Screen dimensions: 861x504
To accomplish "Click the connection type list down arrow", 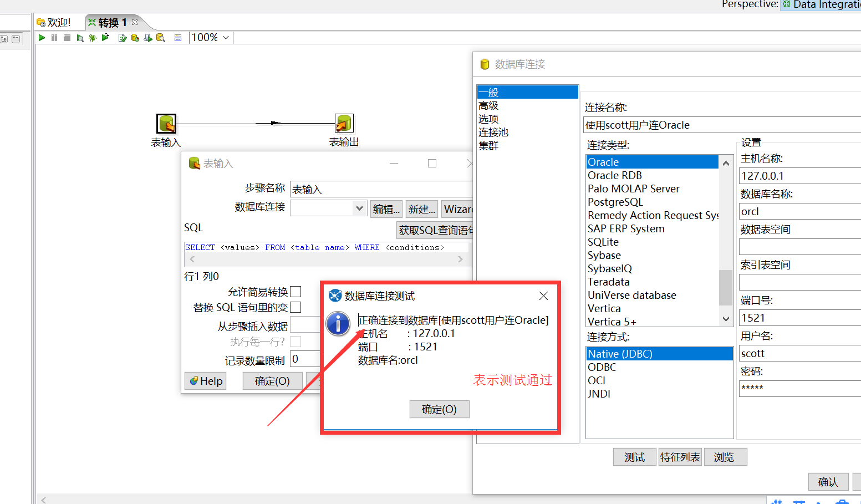I will coord(726,319).
